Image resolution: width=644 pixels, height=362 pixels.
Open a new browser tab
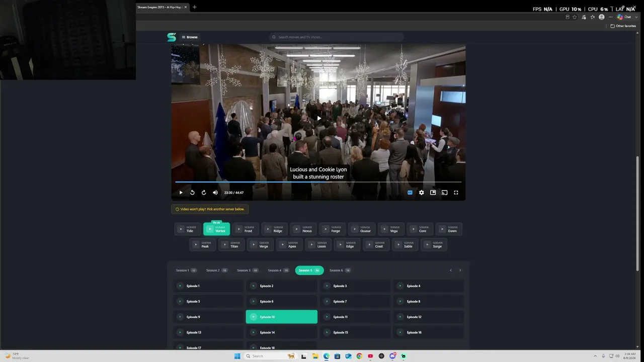click(x=195, y=7)
